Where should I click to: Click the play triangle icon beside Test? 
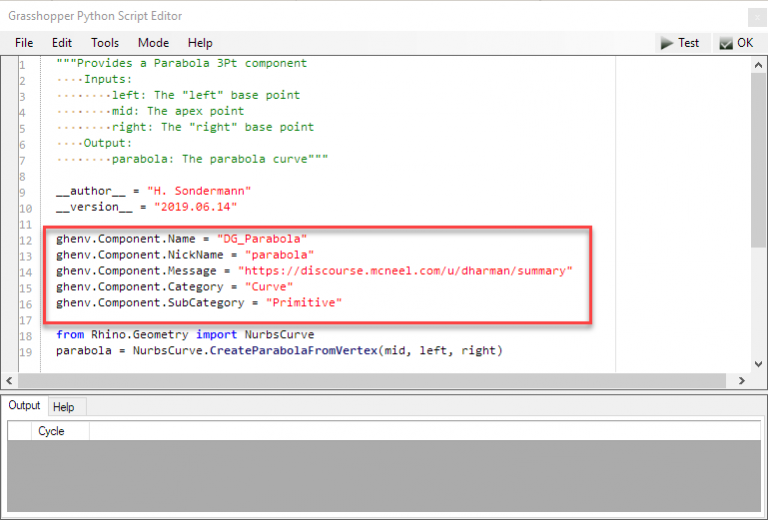click(667, 43)
